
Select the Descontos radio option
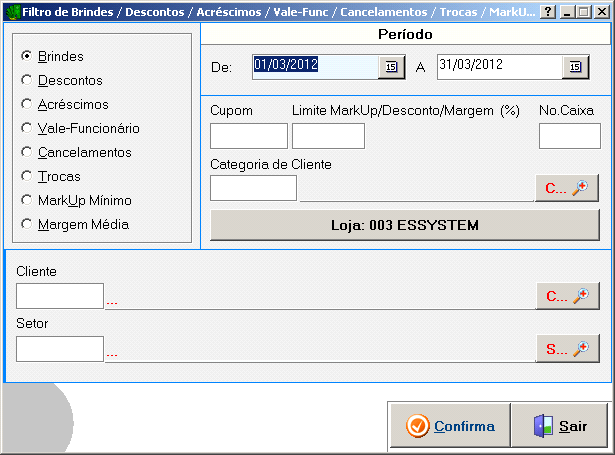[x=27, y=81]
